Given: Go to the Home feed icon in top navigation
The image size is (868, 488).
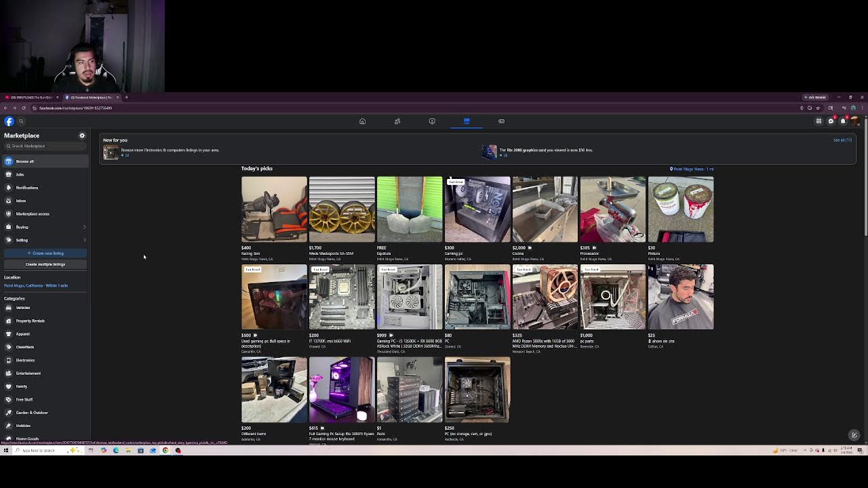Looking at the screenshot, I should (x=362, y=121).
